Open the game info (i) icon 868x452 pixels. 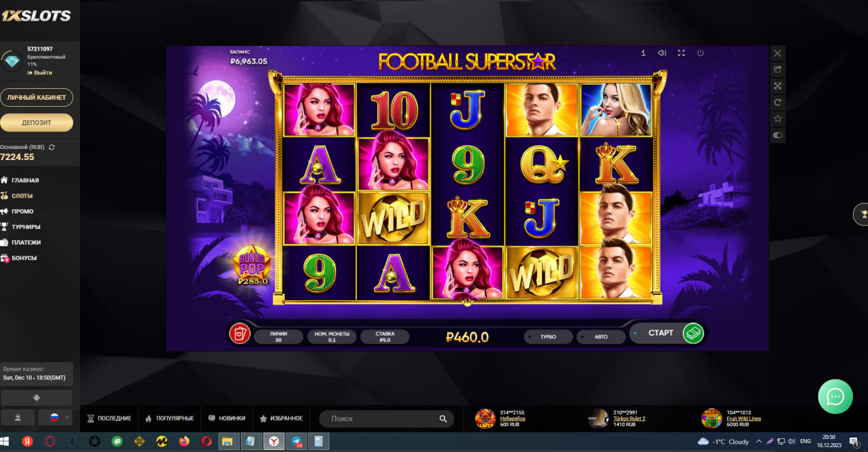pyautogui.click(x=643, y=53)
